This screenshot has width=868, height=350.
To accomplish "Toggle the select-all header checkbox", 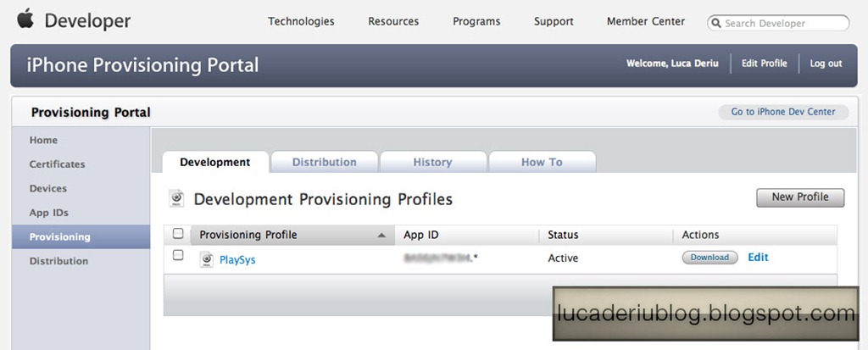I will [178, 233].
